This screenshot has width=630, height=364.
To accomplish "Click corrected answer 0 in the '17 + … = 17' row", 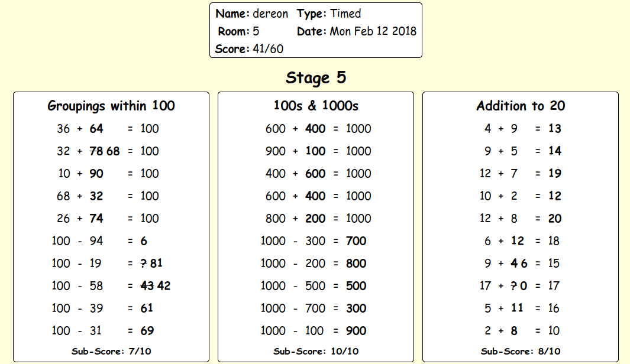I will pos(524,286).
